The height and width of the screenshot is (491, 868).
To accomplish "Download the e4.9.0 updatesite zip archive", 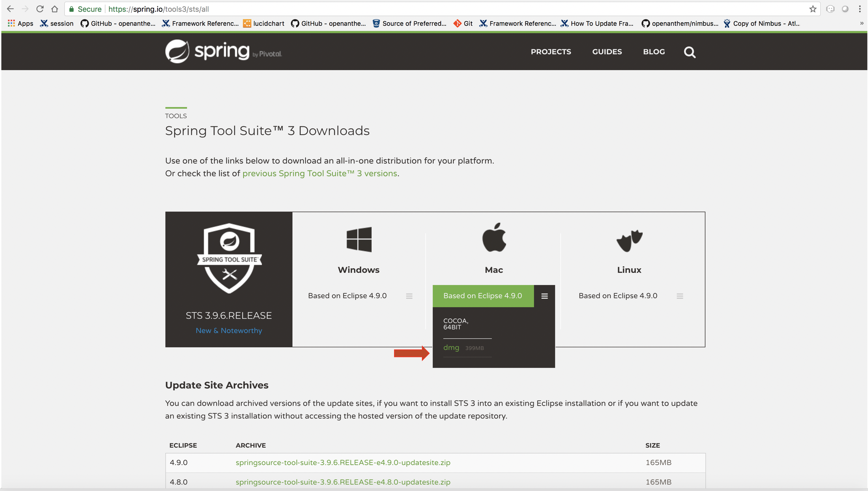I will coord(343,462).
